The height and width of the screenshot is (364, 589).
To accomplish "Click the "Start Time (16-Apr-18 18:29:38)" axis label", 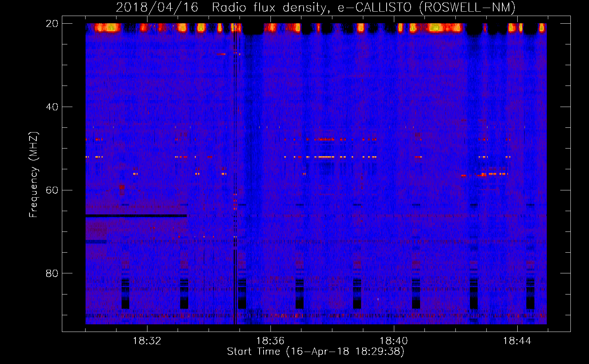I will 316,352.
